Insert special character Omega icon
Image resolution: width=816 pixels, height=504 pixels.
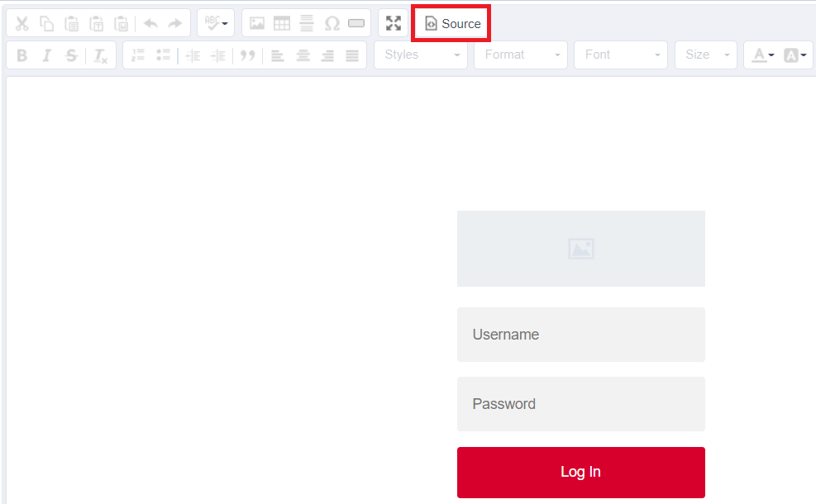click(332, 23)
